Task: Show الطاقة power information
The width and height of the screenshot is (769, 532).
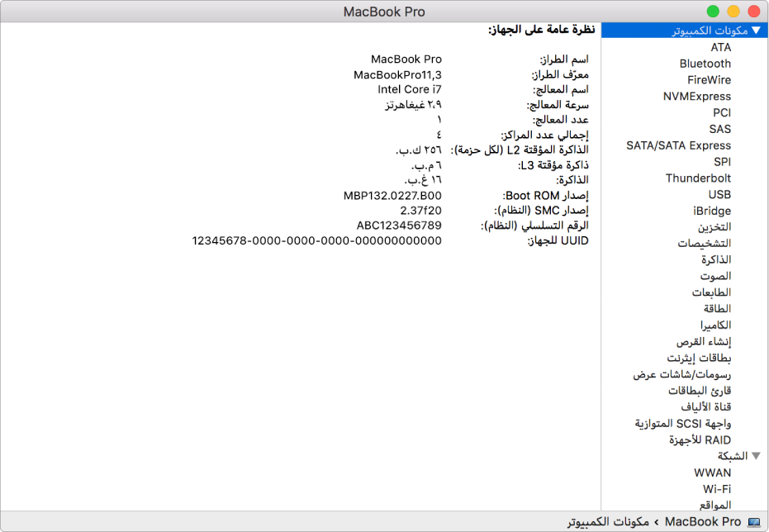Action: tap(718, 308)
